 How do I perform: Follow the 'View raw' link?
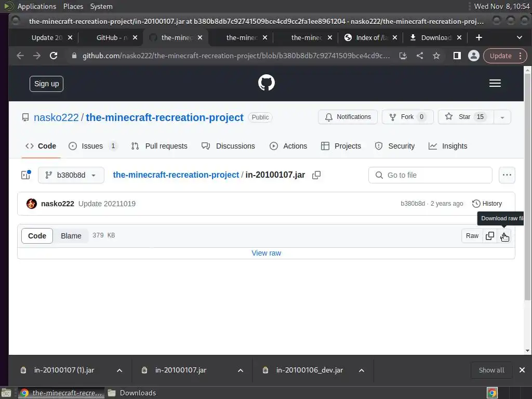267,253
